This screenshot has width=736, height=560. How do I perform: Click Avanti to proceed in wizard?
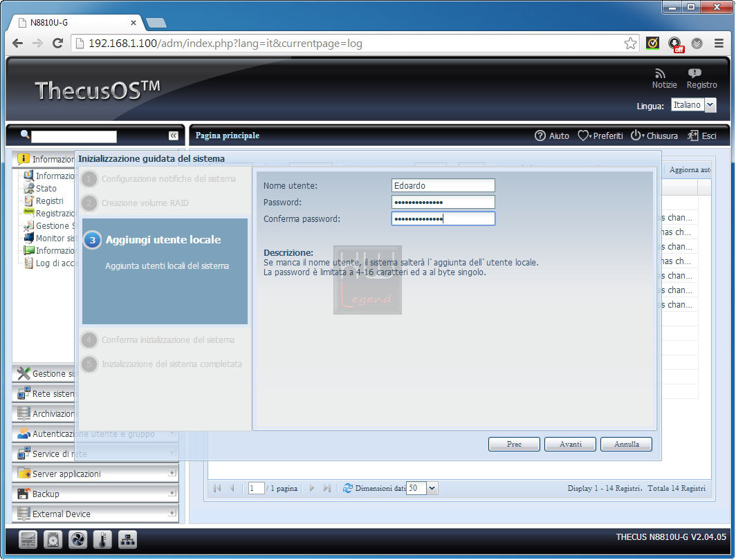tap(570, 444)
